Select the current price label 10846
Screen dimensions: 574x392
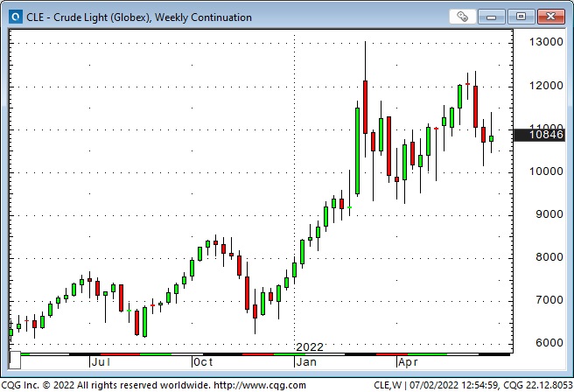point(540,135)
